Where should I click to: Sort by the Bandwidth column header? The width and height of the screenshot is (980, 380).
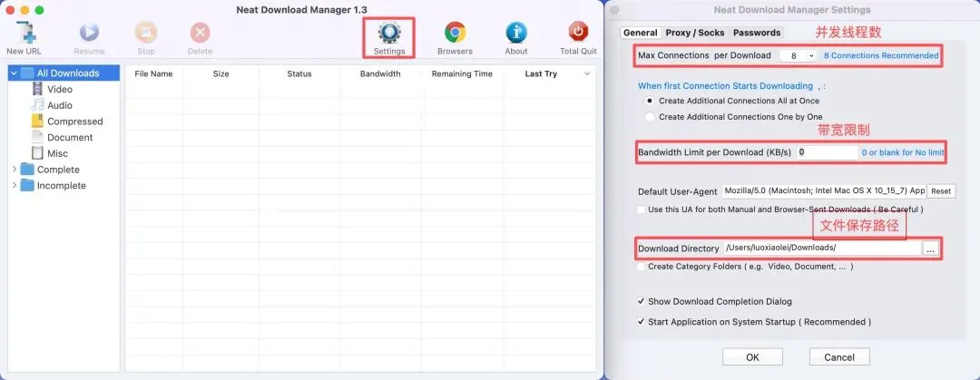tap(380, 73)
